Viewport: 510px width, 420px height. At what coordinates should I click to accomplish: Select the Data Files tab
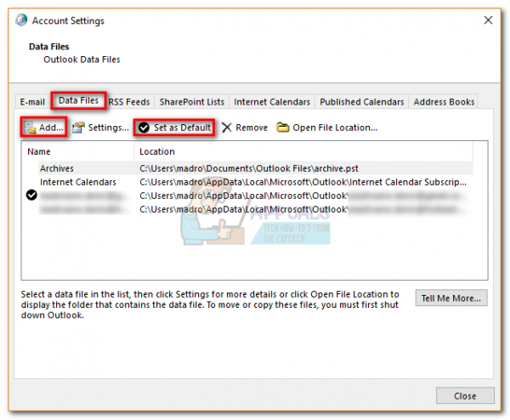coord(78,100)
